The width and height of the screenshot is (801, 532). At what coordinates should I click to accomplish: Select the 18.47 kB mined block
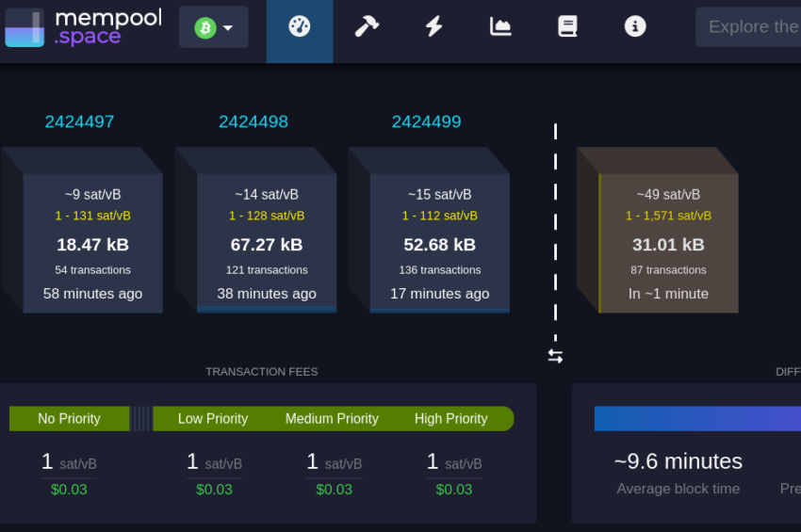pyautogui.click(x=92, y=243)
